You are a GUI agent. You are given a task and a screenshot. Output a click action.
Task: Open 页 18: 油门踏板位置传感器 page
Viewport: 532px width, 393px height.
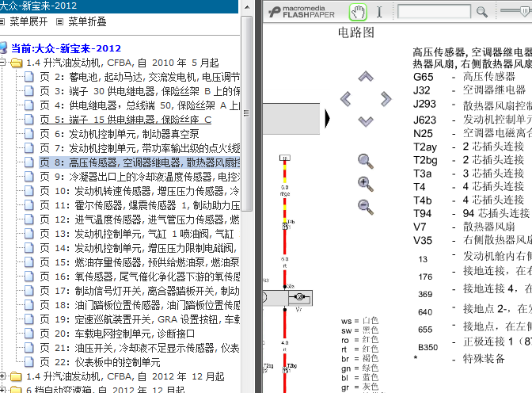point(140,305)
